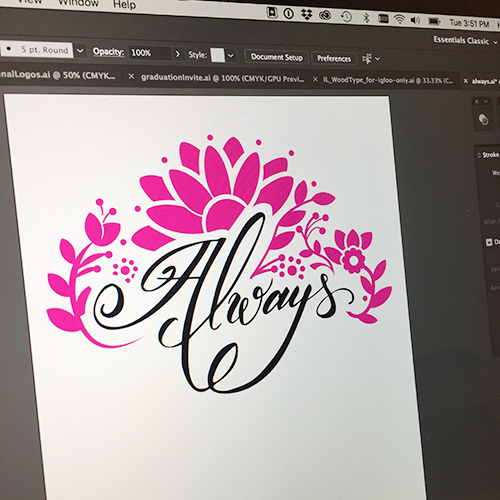Switch to the IL_WoodType_for-igloo-only.ai tab
The image size is (500, 500).
388,81
